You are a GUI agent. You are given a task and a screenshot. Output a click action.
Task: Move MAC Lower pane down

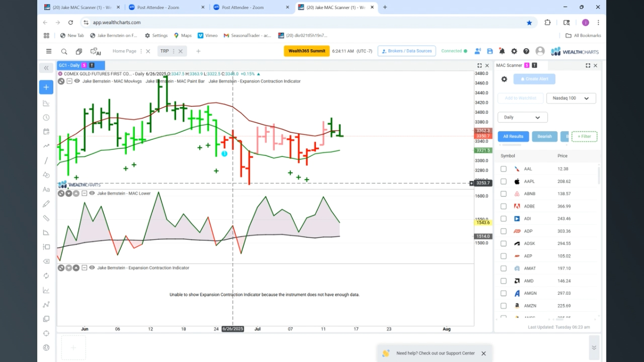pyautogui.click(x=69, y=193)
